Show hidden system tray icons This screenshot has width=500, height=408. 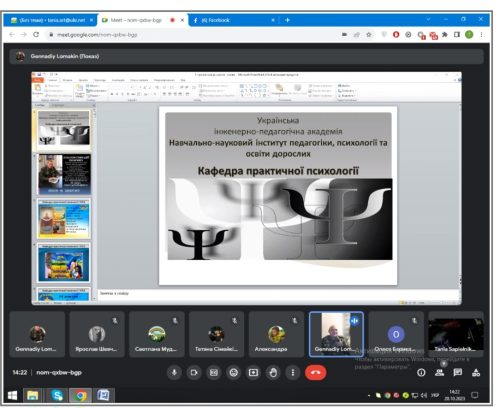(369, 396)
